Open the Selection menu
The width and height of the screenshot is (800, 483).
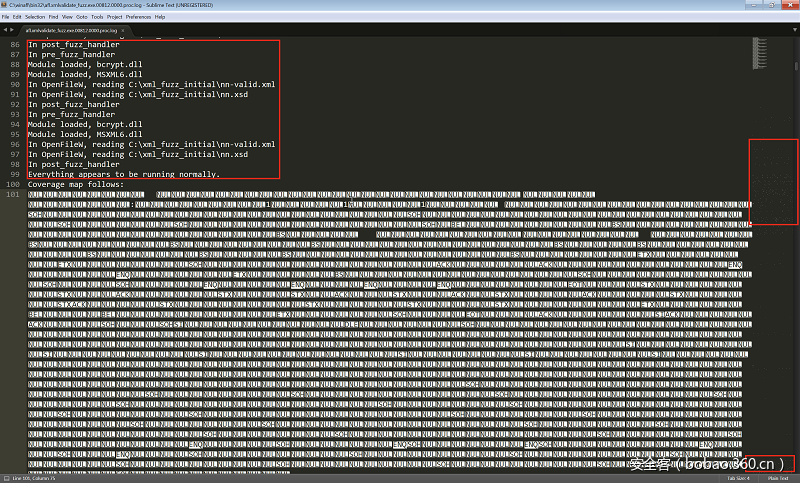(34, 17)
